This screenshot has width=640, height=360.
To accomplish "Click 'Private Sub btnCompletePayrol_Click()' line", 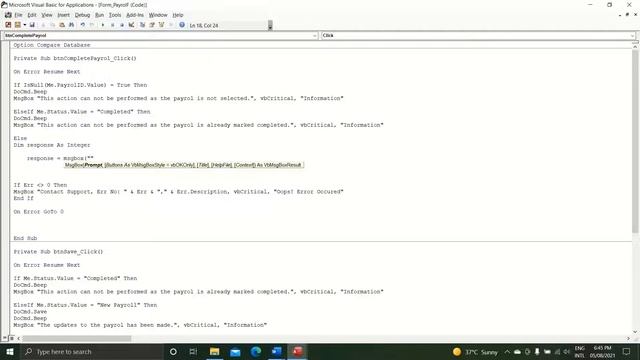I will (x=75, y=58).
